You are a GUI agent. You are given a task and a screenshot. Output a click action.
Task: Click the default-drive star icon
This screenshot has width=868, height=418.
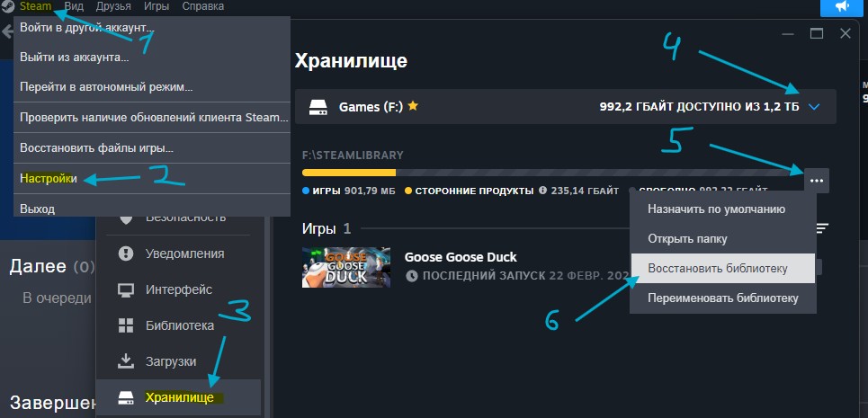413,105
